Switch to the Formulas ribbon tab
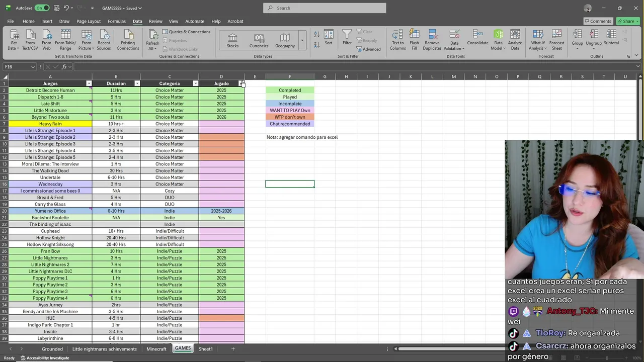 pos(117,21)
